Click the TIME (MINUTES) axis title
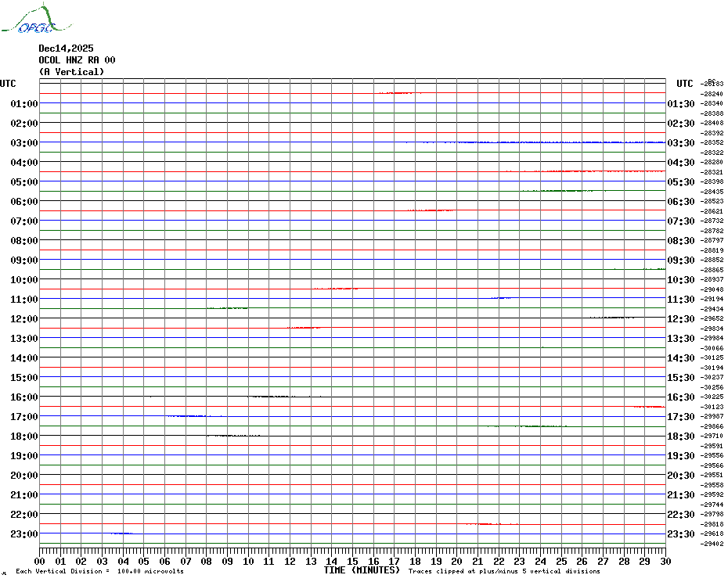Screen dimensions: 728x582 pyautogui.click(x=362, y=570)
